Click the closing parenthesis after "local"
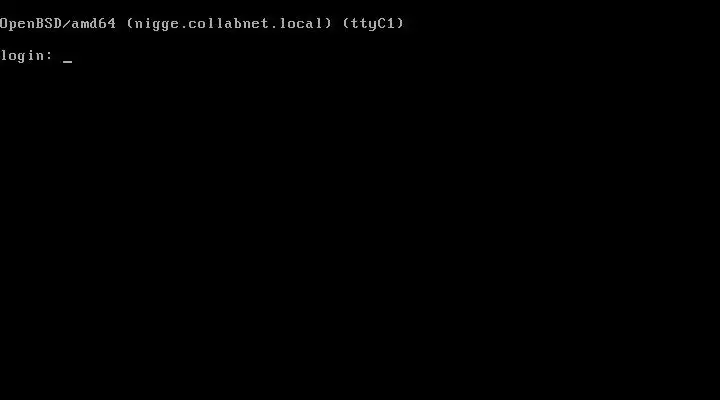This screenshot has height=400, width=720. click(x=328, y=23)
